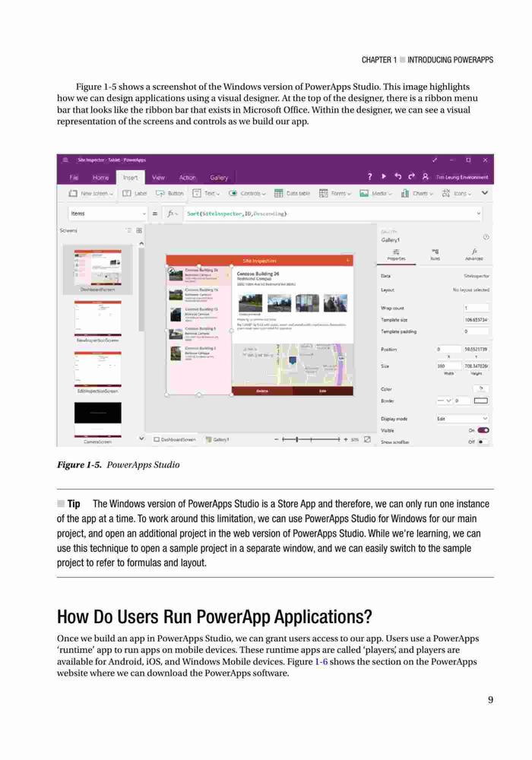Viewport: 532px width, 760px height.
Task: Open the Items property dropdown
Action: click(144, 214)
